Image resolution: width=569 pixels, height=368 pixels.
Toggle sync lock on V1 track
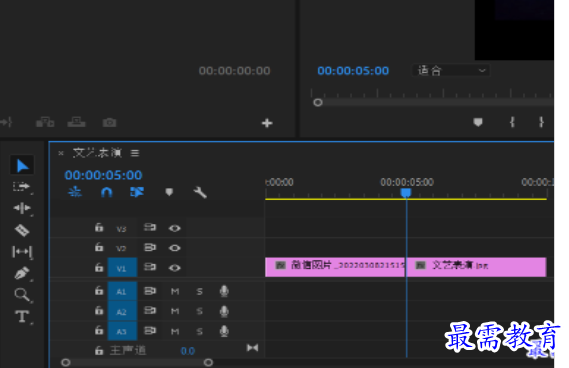150,267
